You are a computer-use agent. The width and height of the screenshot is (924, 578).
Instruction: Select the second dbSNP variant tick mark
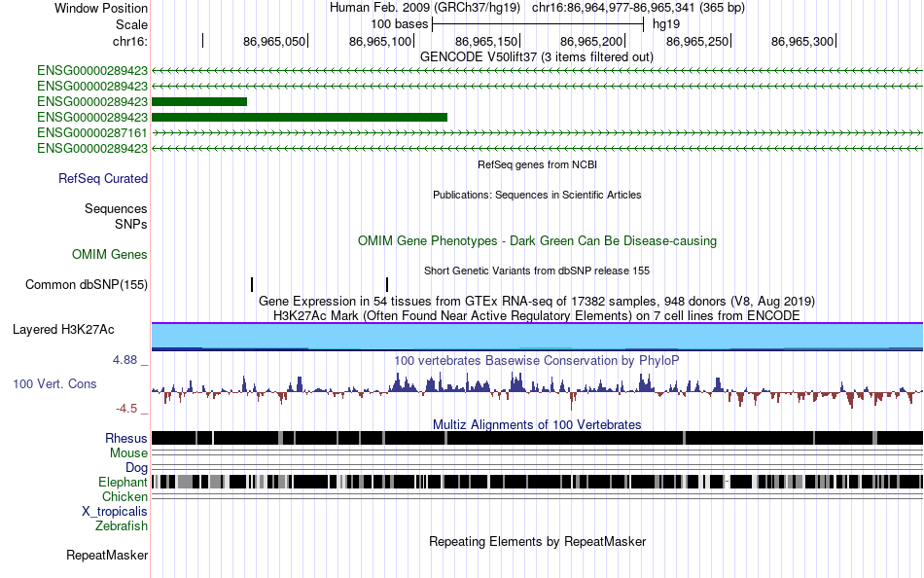387,284
